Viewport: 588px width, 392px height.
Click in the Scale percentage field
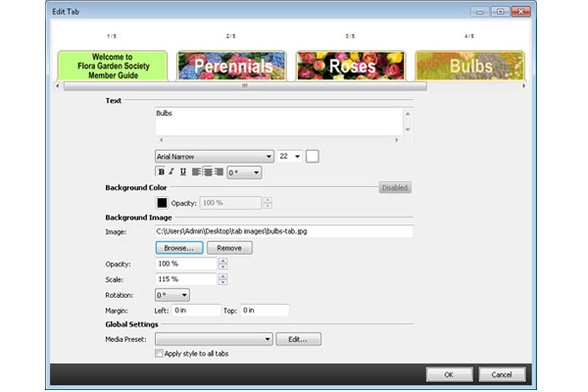click(184, 279)
